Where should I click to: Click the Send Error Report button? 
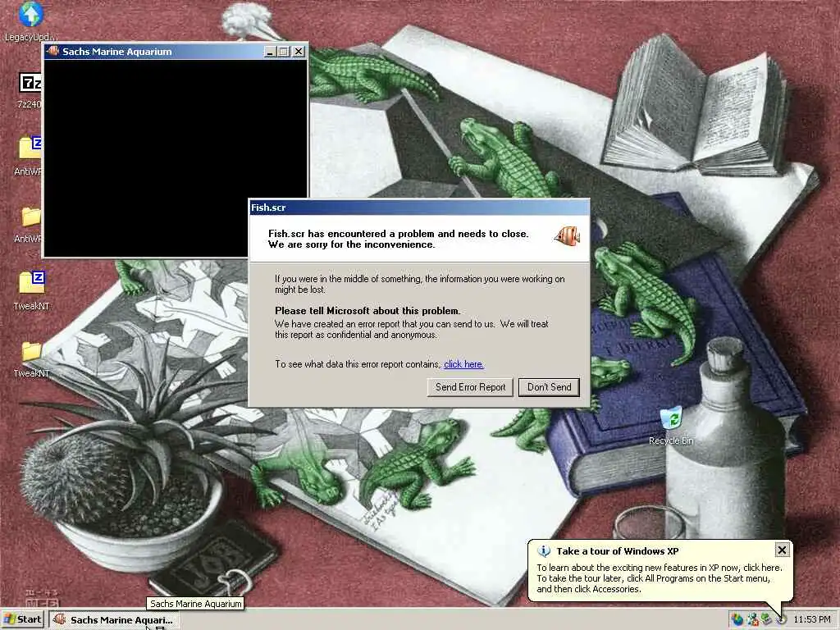click(470, 387)
